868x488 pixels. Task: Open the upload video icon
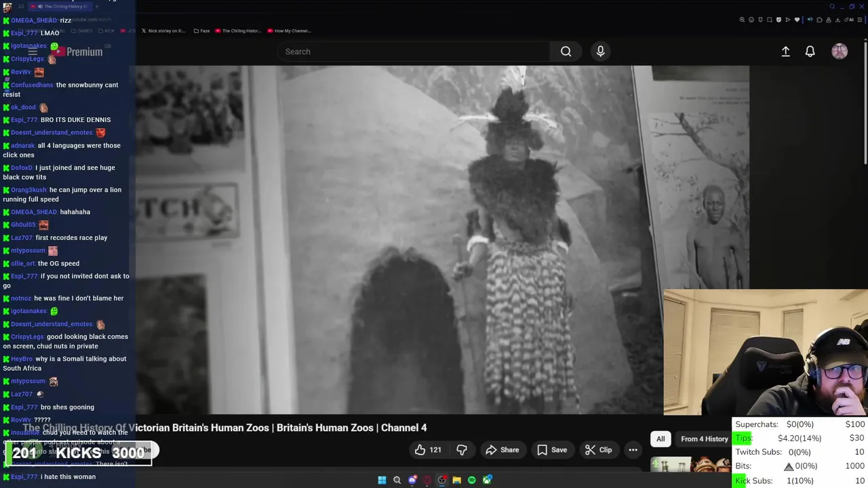pyautogui.click(x=785, y=52)
